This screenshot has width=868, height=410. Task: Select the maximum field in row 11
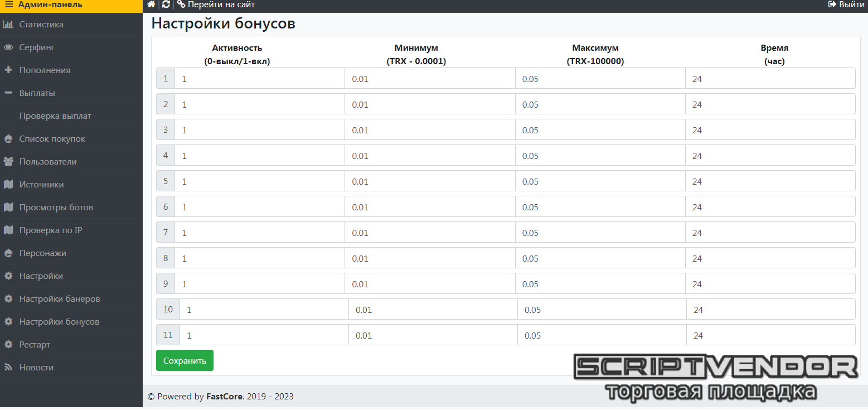[602, 335]
